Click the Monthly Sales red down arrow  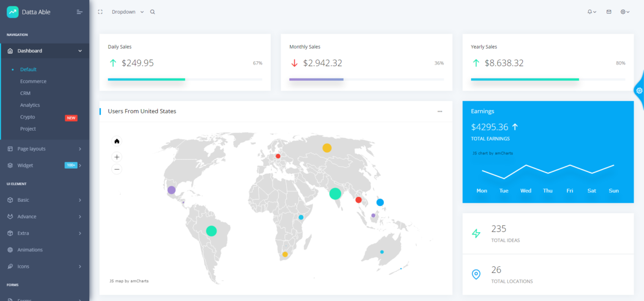294,63
